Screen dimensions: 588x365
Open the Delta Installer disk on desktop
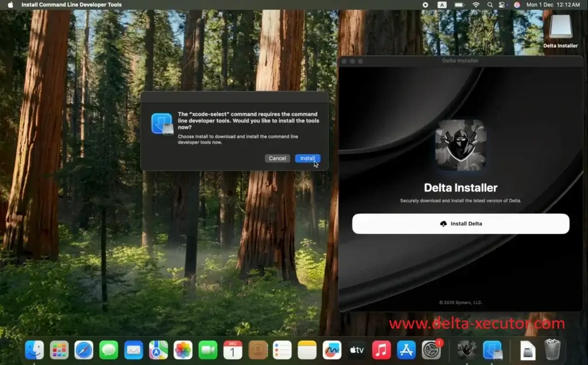(560, 32)
